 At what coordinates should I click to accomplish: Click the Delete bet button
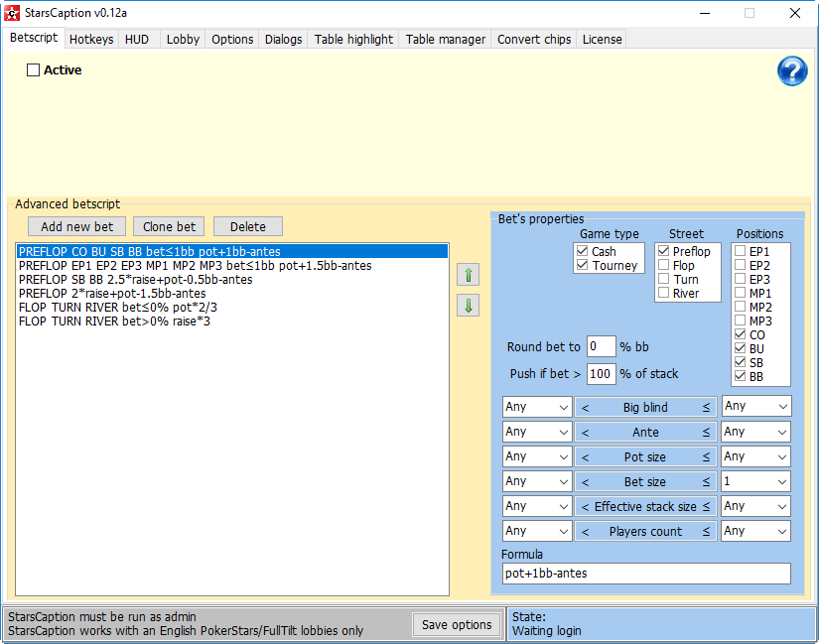(248, 226)
